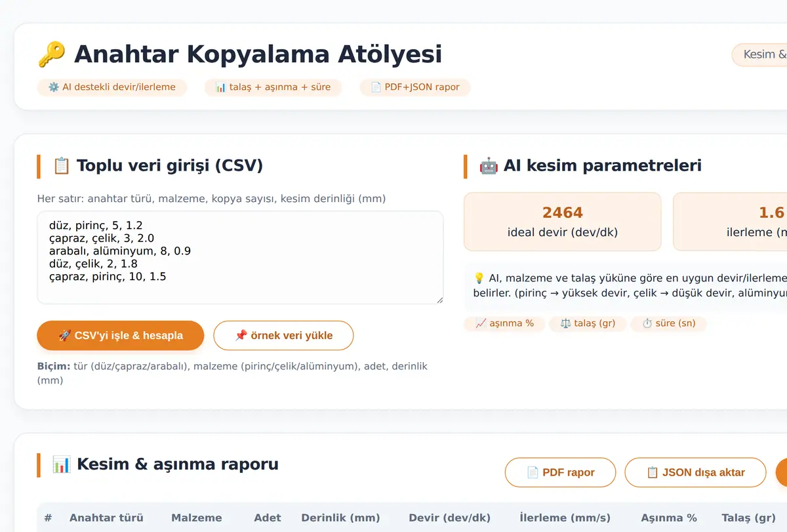Click the key emoji in the title
The image size is (787, 532).
(x=51, y=54)
